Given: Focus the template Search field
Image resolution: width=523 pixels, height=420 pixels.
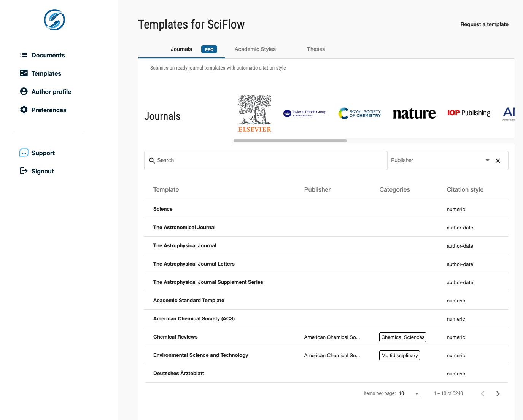Looking at the screenshot, I should [266, 161].
